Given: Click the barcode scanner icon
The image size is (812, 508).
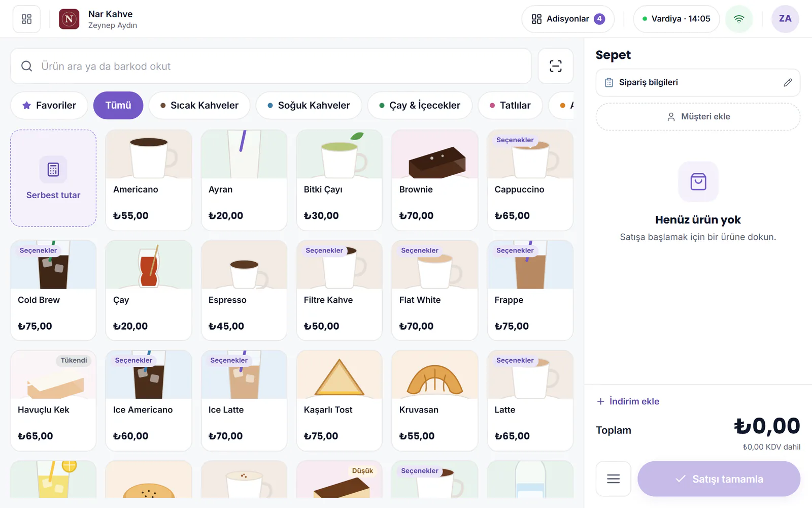Looking at the screenshot, I should (556, 66).
